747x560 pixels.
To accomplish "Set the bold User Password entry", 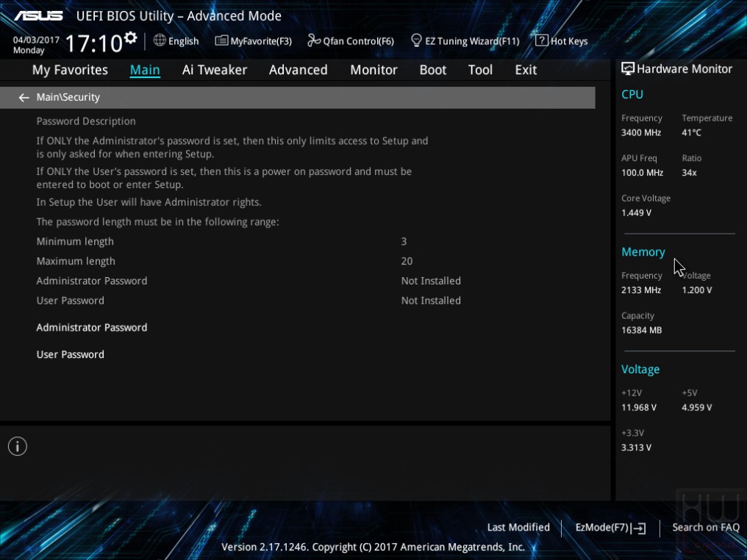I will [x=71, y=355].
